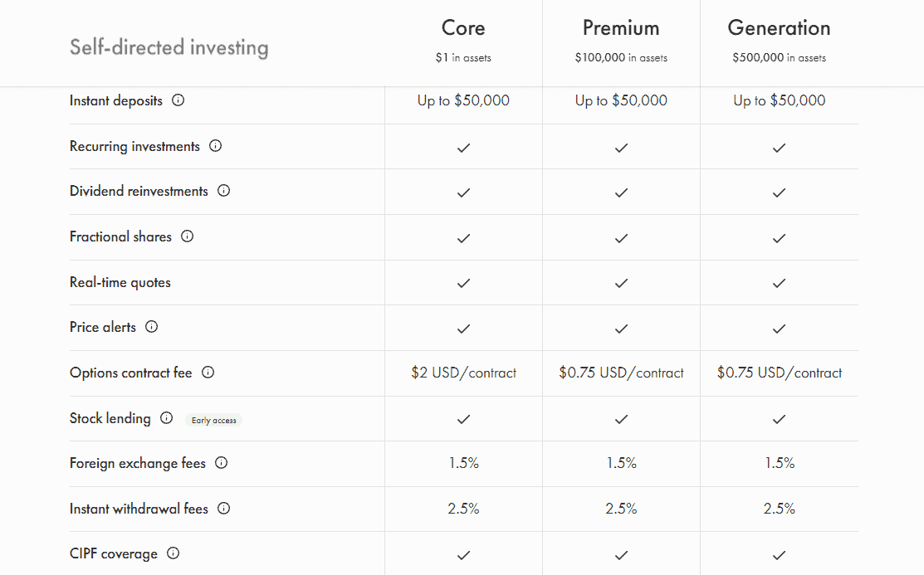Click the Generation checkmark for Price alerts
Image resolution: width=924 pixels, height=575 pixels.
point(779,328)
